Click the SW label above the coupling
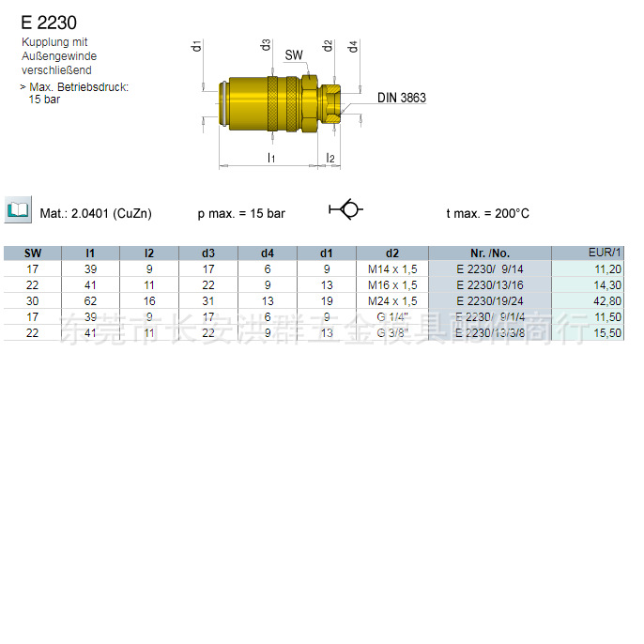Screen dimensions: 644x644 tap(294, 55)
